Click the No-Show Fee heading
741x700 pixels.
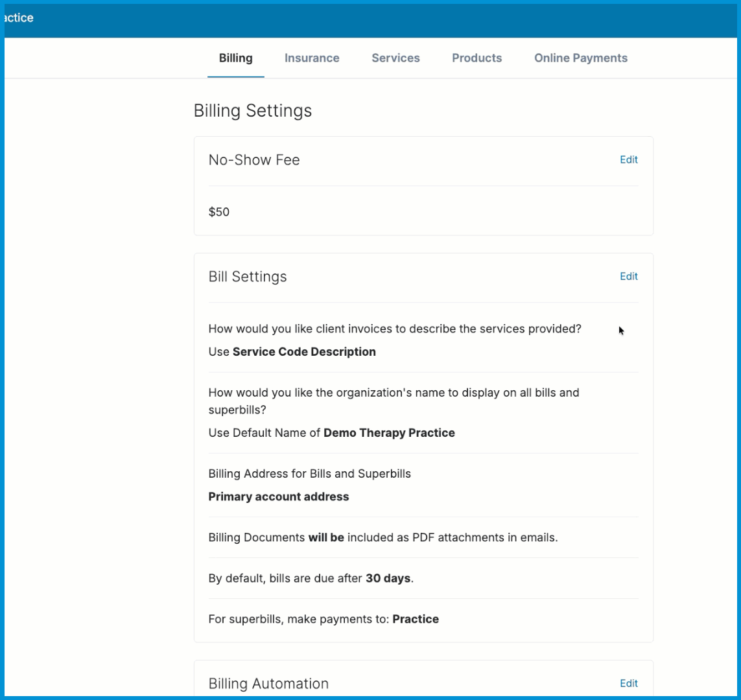[254, 160]
